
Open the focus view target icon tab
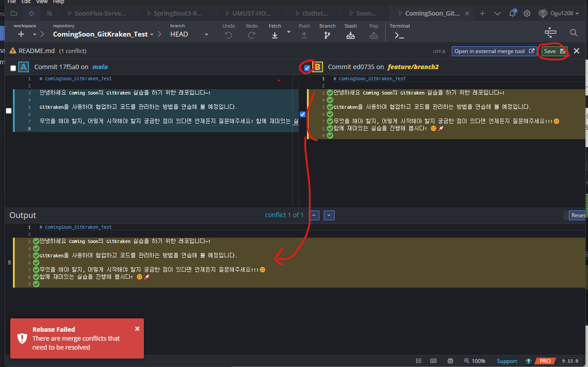click(x=32, y=13)
